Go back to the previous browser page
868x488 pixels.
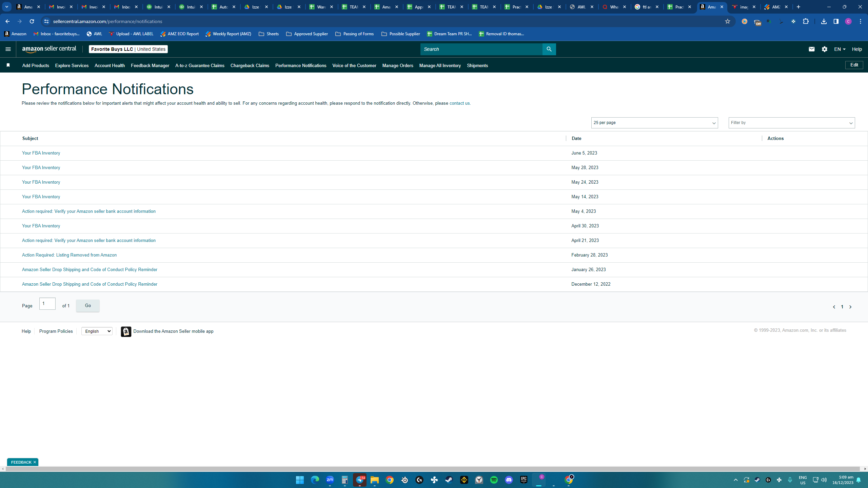pyautogui.click(x=7, y=21)
